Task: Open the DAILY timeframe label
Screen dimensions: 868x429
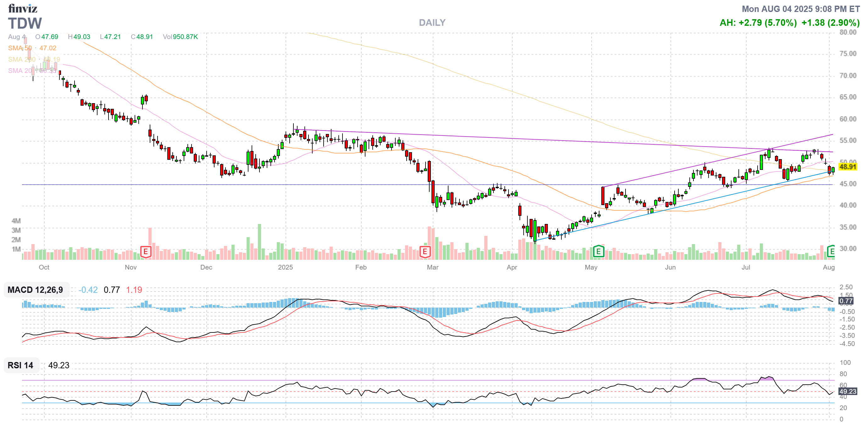Action: click(x=432, y=23)
